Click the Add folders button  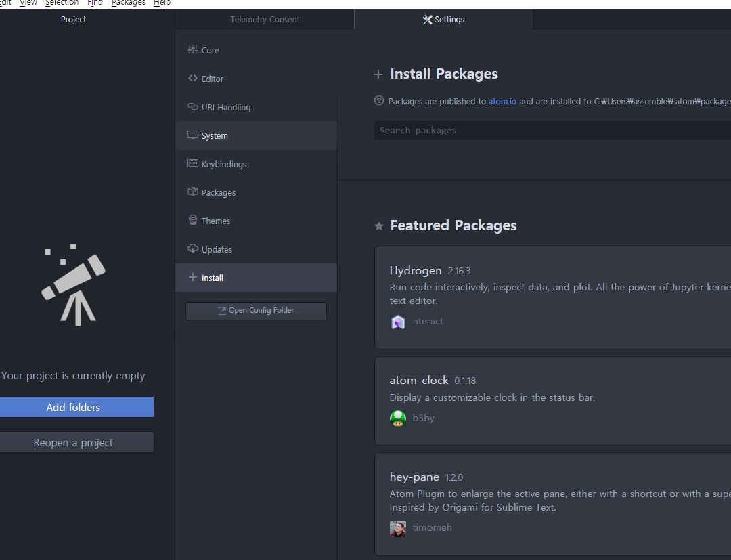pyautogui.click(x=73, y=407)
